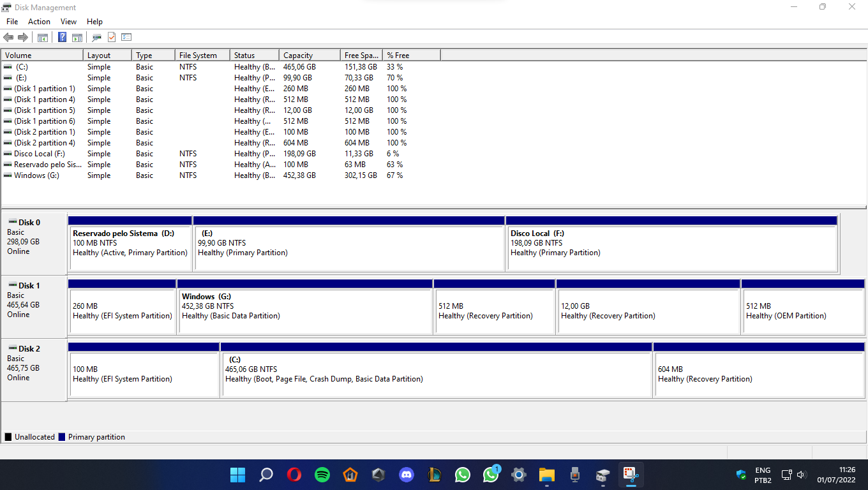Screen dimensions: 868x490
Task: Select the 512 MB OEM Partition block
Action: click(x=803, y=307)
